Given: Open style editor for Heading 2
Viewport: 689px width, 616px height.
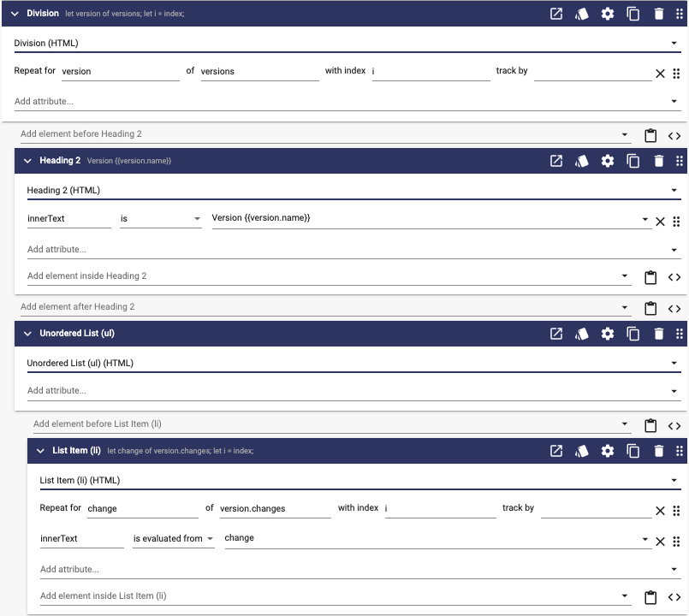Looking at the screenshot, I should (581, 161).
